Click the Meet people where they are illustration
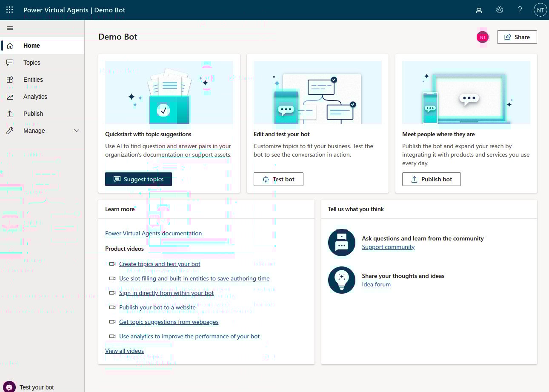Viewport: 549px width, 392px height. (x=466, y=92)
